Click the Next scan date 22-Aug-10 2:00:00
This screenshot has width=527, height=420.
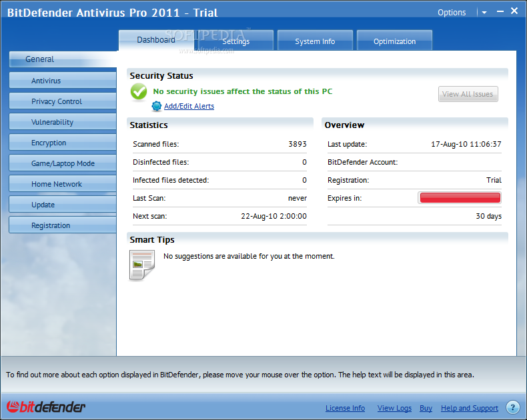(x=274, y=216)
